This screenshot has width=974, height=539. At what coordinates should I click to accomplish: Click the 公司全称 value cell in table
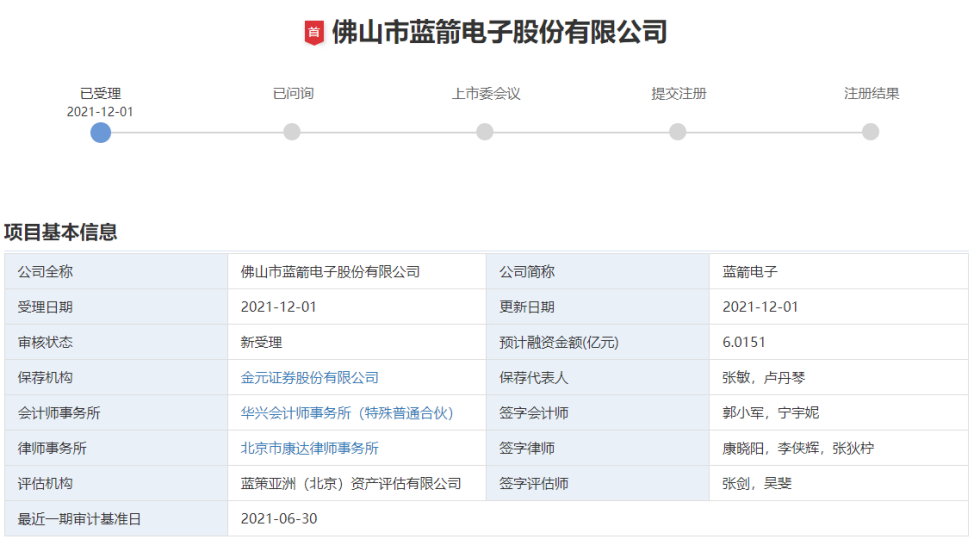point(357,271)
